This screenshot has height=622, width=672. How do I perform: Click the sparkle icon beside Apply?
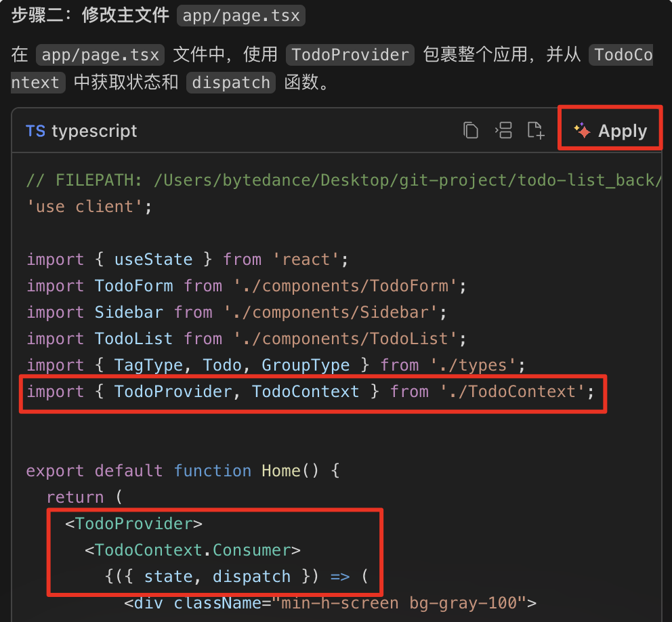(x=582, y=130)
